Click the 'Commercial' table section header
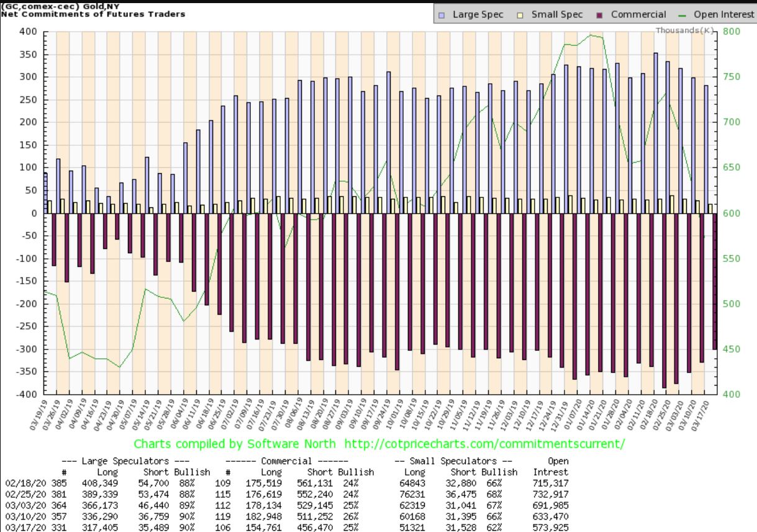Viewport: 757px width, 532px height. click(x=285, y=461)
